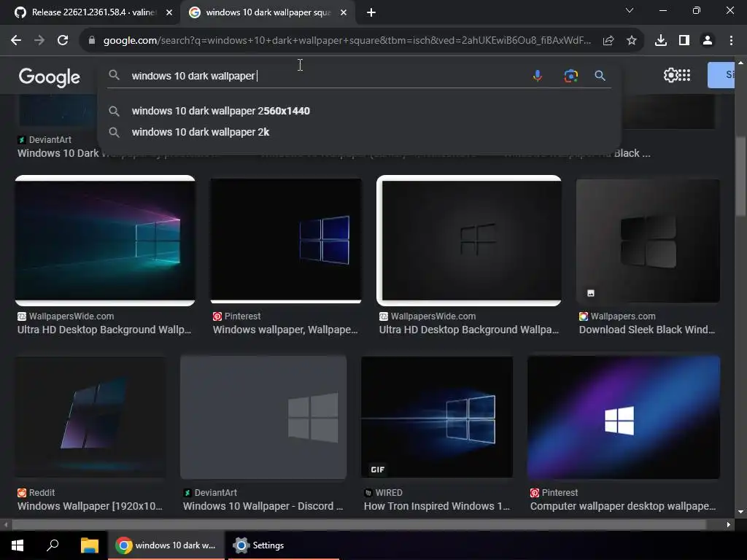Screen dimensions: 747x560
Task: Open the Chrome three-dot menu
Action: pos(731,41)
